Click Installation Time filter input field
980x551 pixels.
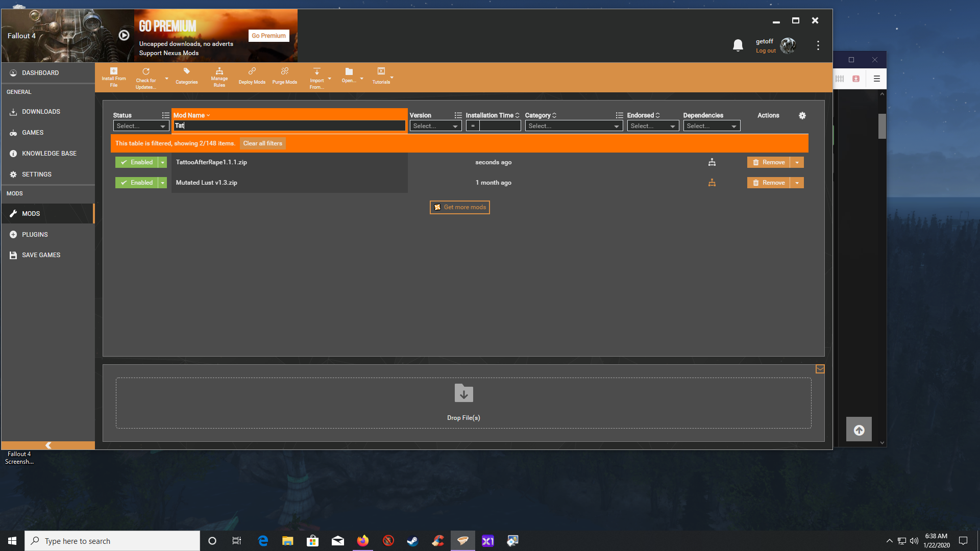(500, 126)
